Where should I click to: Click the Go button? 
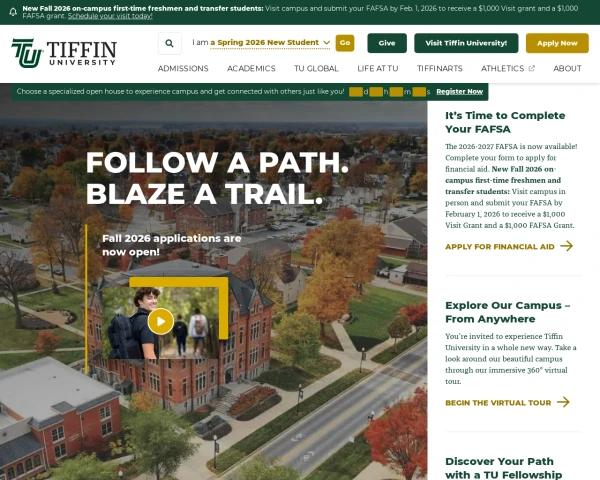pos(345,43)
